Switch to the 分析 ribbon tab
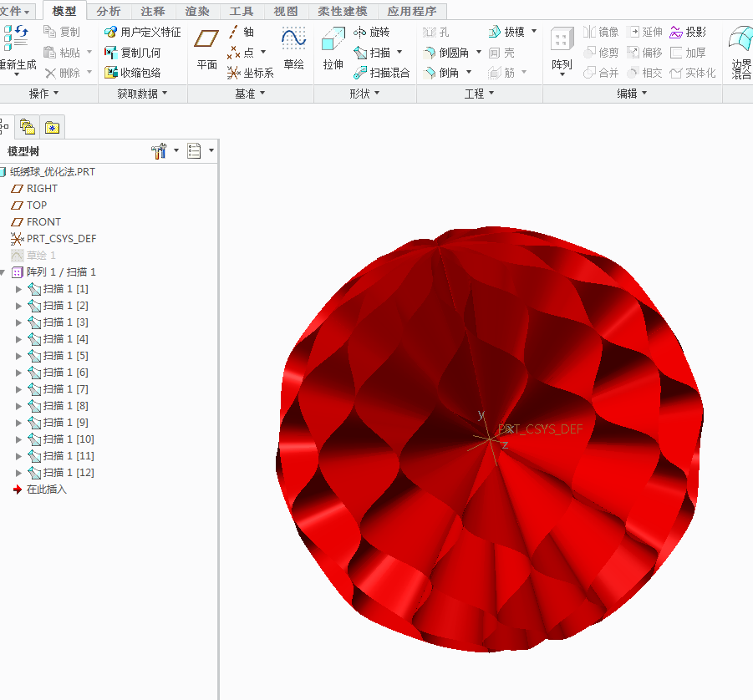The image size is (753, 700). click(109, 11)
